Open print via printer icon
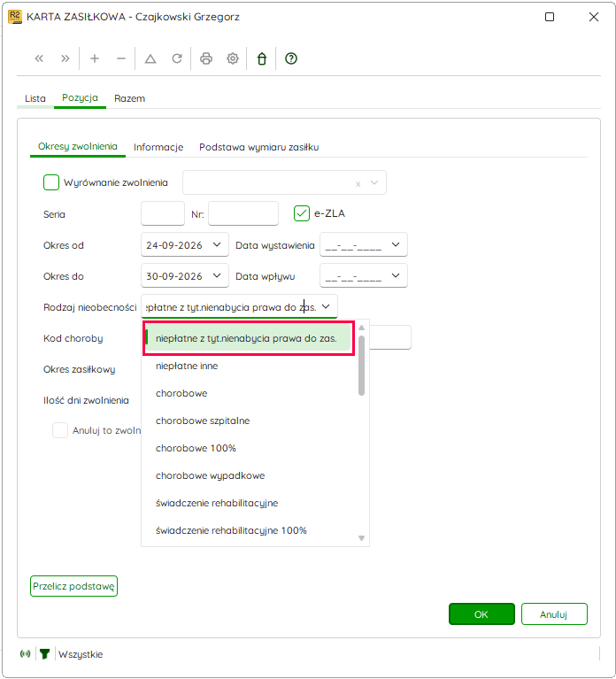This screenshot has width=616, height=679. [x=206, y=58]
